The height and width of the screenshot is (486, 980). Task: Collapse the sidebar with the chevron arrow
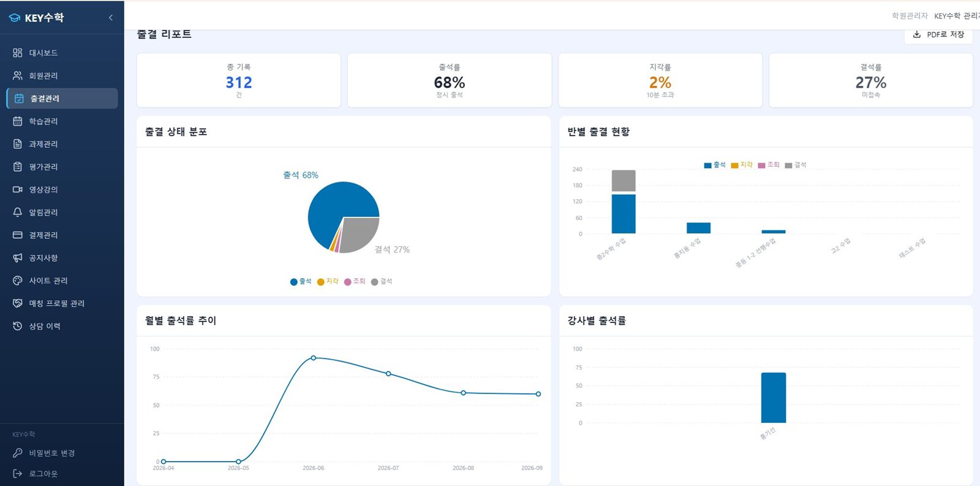[111, 18]
